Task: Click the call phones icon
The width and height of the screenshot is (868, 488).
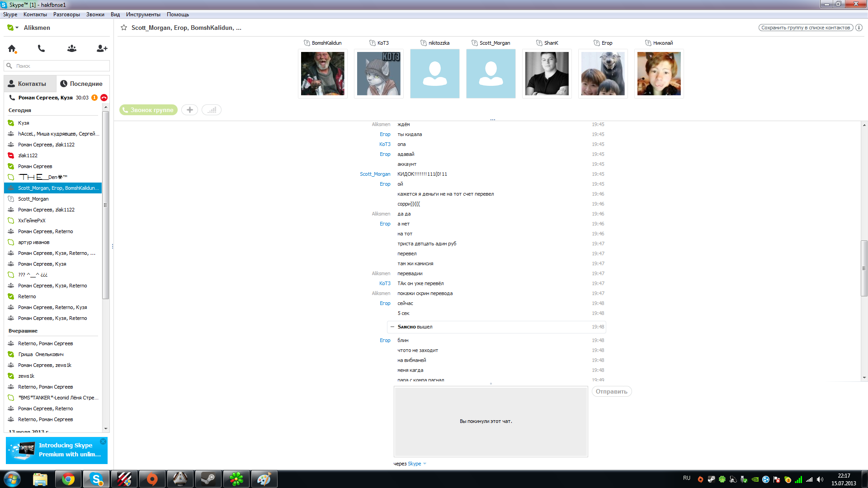Action: (x=41, y=48)
